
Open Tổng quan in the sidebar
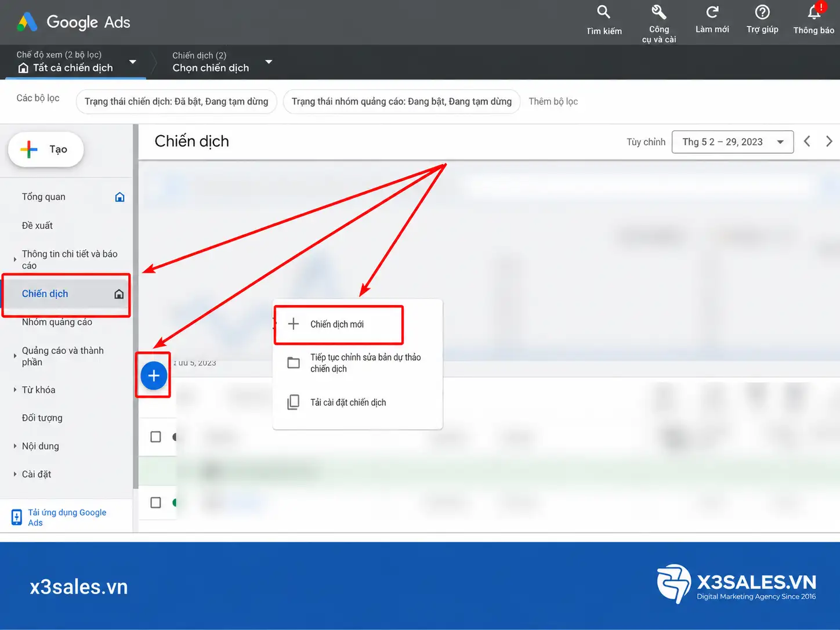[44, 197]
